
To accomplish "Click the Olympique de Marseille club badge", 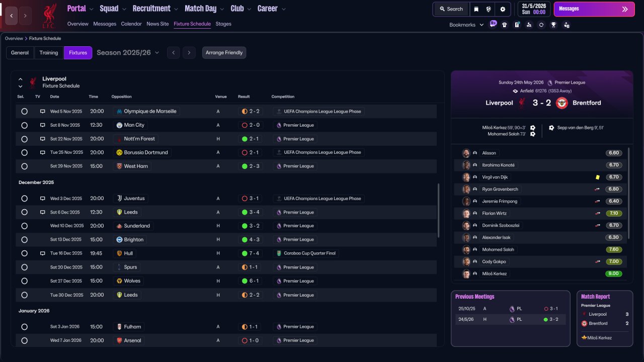I will 119,111.
